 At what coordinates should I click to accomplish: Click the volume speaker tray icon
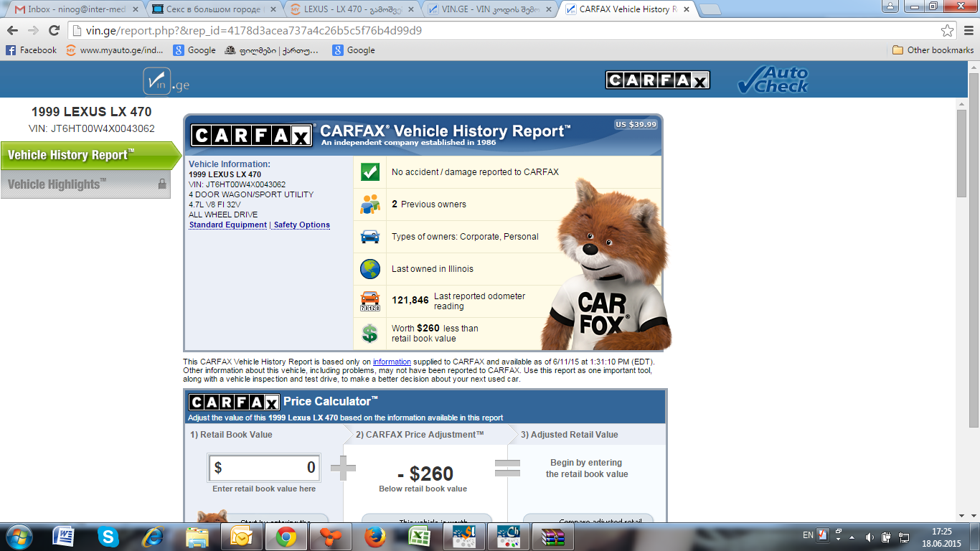coord(870,537)
